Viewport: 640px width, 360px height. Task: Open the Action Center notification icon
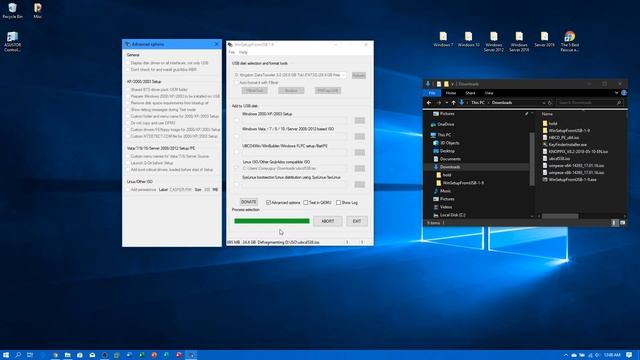pos(629,355)
